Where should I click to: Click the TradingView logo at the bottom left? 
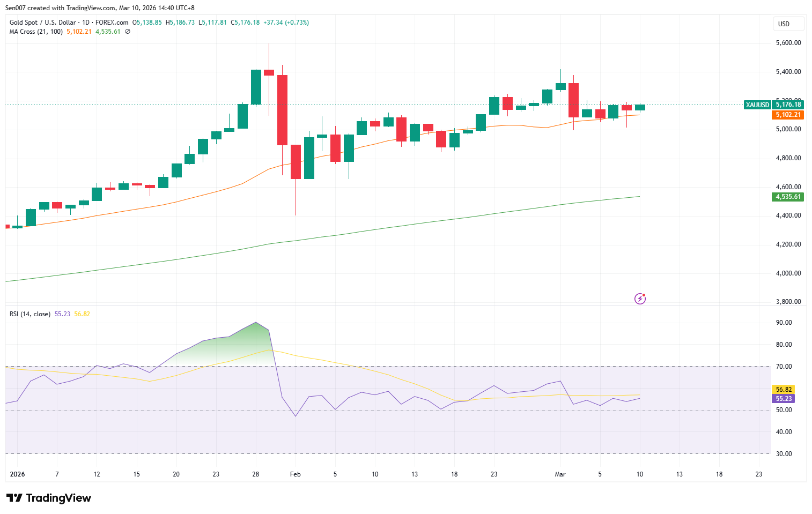point(49,498)
